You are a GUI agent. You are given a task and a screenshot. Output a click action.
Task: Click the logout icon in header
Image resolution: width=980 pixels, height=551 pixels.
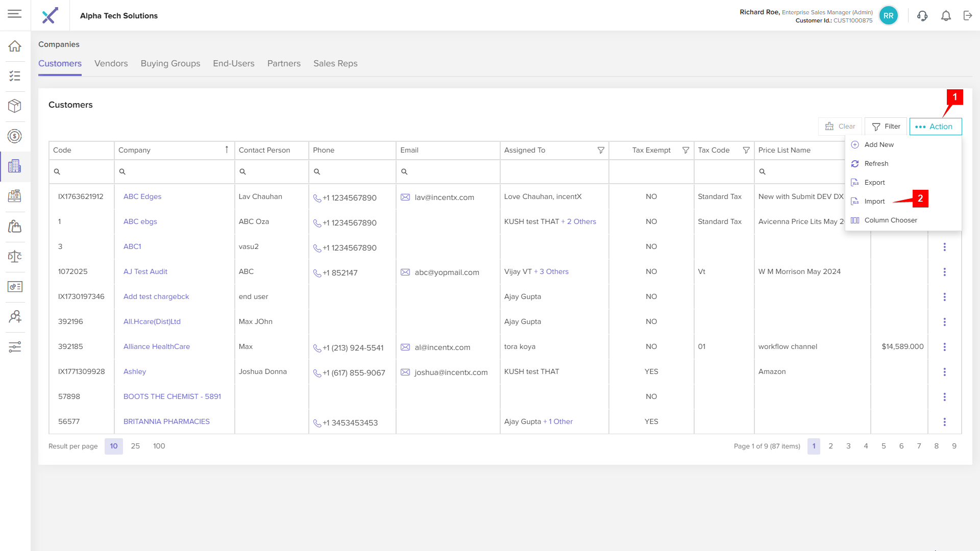click(x=968, y=16)
